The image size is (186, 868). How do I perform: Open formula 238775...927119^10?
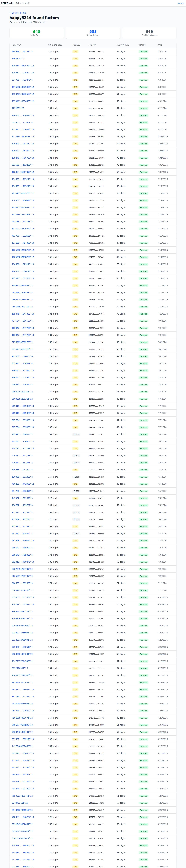pyautogui.click(x=23, y=448)
